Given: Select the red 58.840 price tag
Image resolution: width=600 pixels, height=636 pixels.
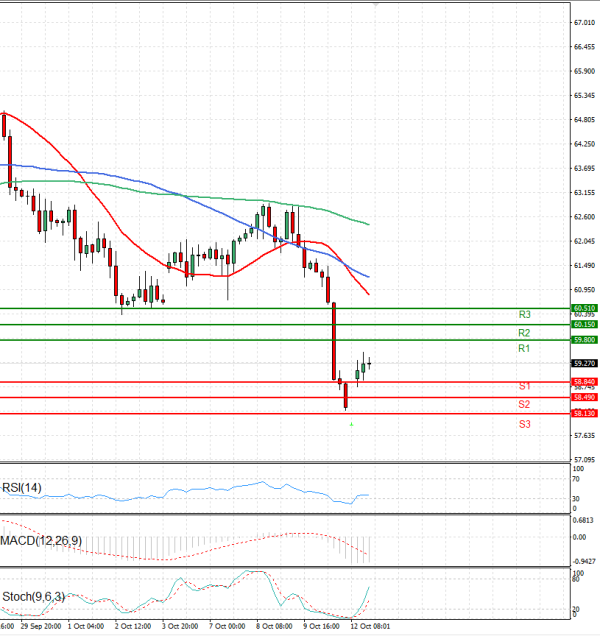Looking at the screenshot, I should coord(584,381).
